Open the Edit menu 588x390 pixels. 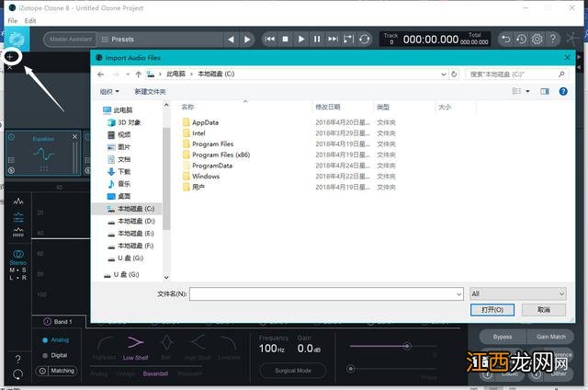pyautogui.click(x=30, y=21)
